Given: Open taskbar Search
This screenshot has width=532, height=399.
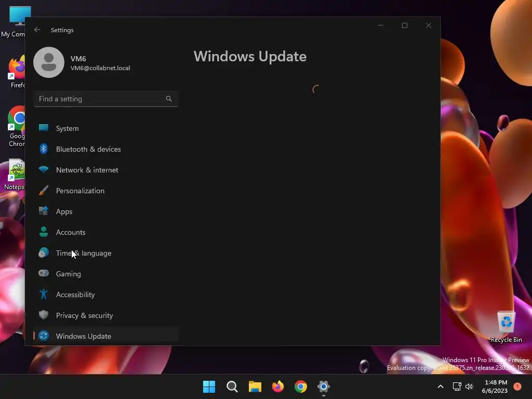Looking at the screenshot, I should click(x=232, y=387).
